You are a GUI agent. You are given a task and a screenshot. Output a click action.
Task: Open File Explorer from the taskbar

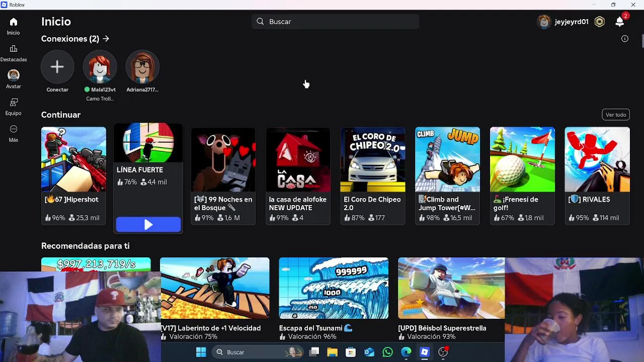332,352
